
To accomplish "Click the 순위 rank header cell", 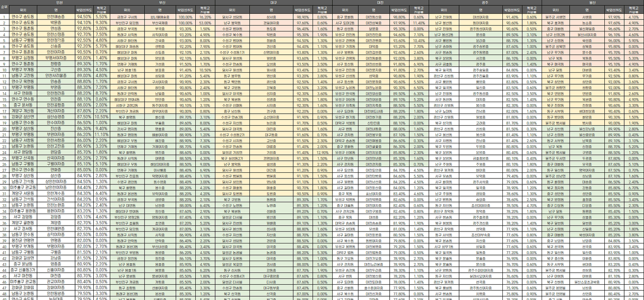I will click(x=4, y=7).
